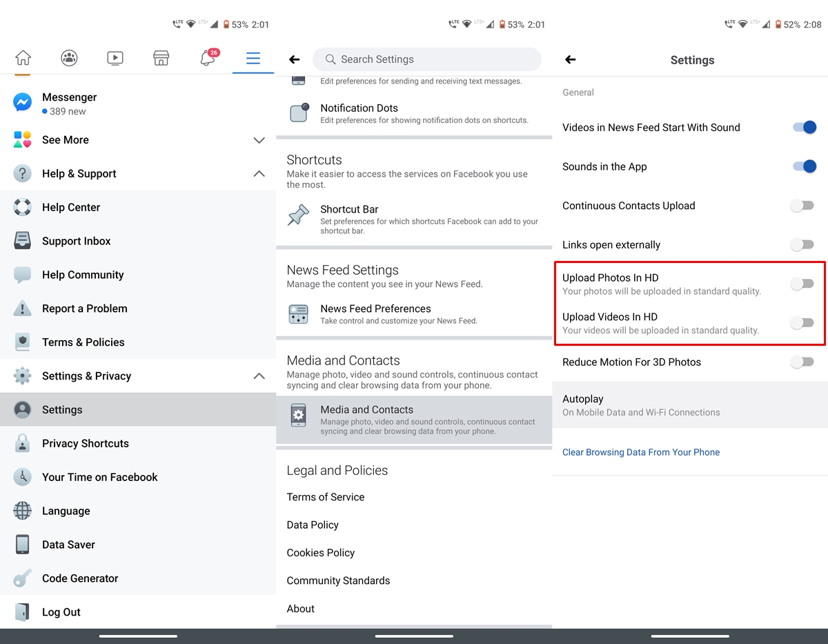Tap the Settings profile icon in menu

[x=23, y=409]
